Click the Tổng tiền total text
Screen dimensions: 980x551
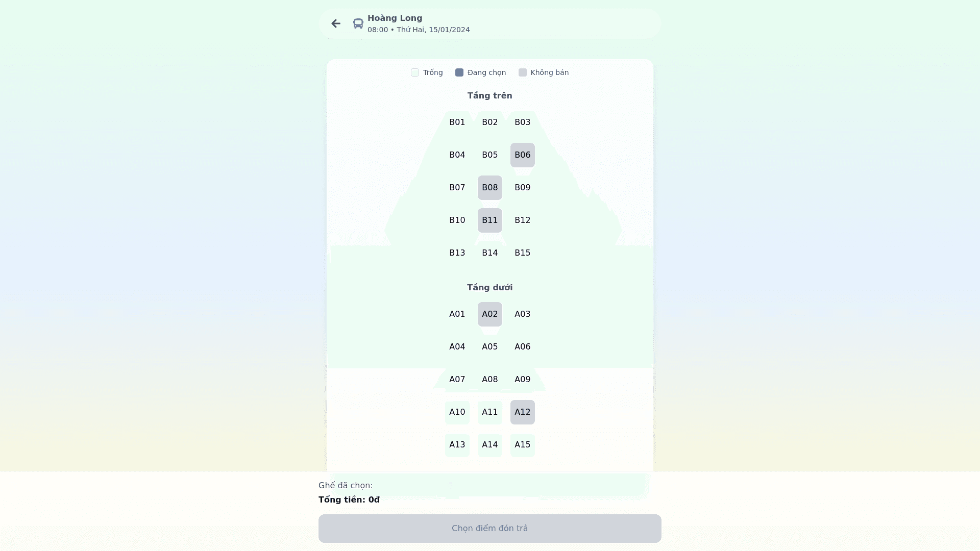[x=349, y=500]
